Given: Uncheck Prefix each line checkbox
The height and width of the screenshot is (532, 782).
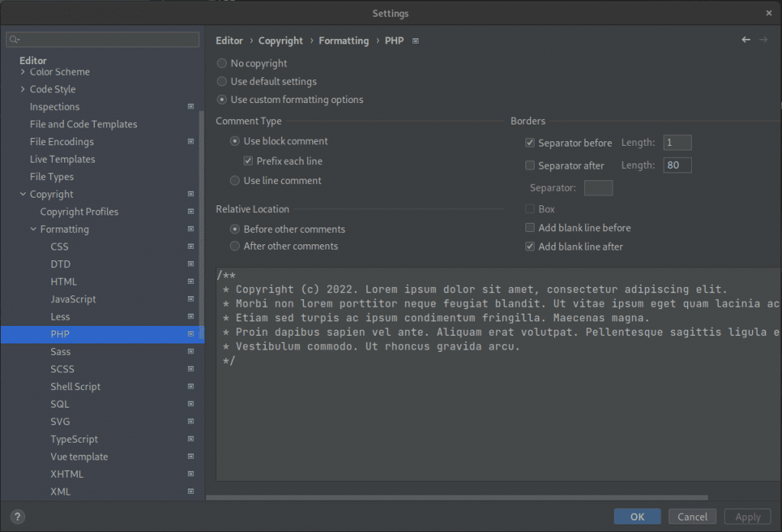Looking at the screenshot, I should pyautogui.click(x=248, y=160).
